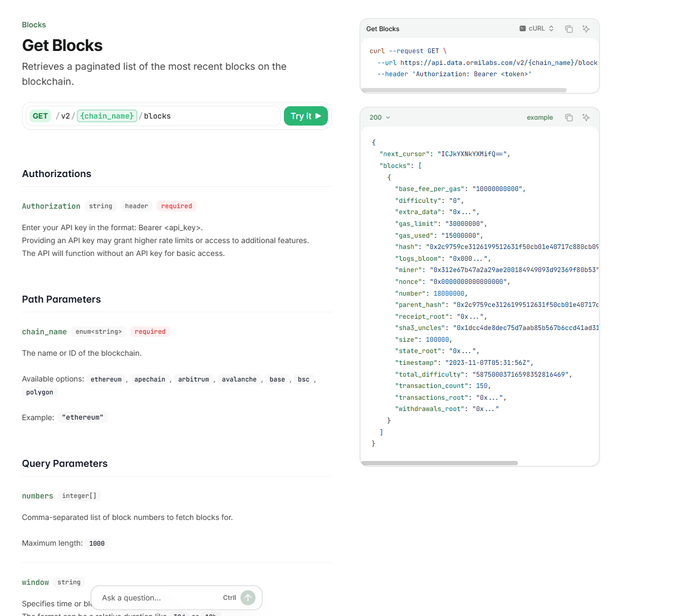Click the play icon inside the Try it button
Viewport: 680px width, 616px height.
[319, 116]
